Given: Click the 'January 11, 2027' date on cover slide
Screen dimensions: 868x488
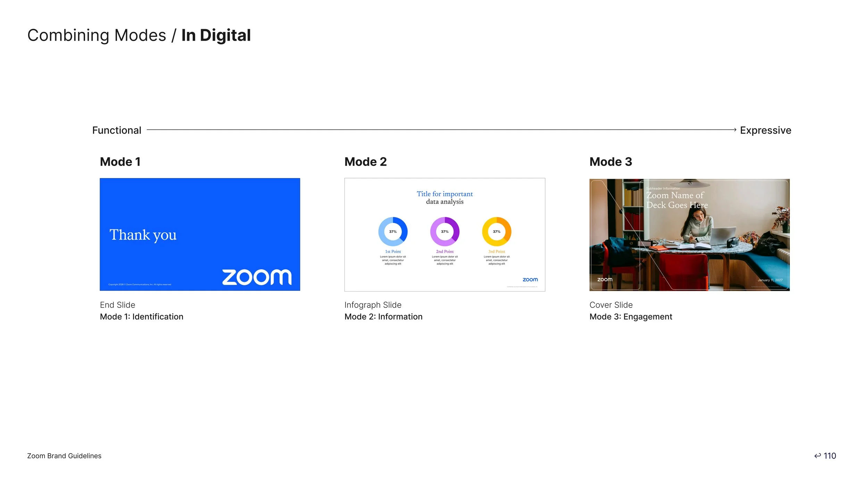Looking at the screenshot, I should (x=770, y=280).
